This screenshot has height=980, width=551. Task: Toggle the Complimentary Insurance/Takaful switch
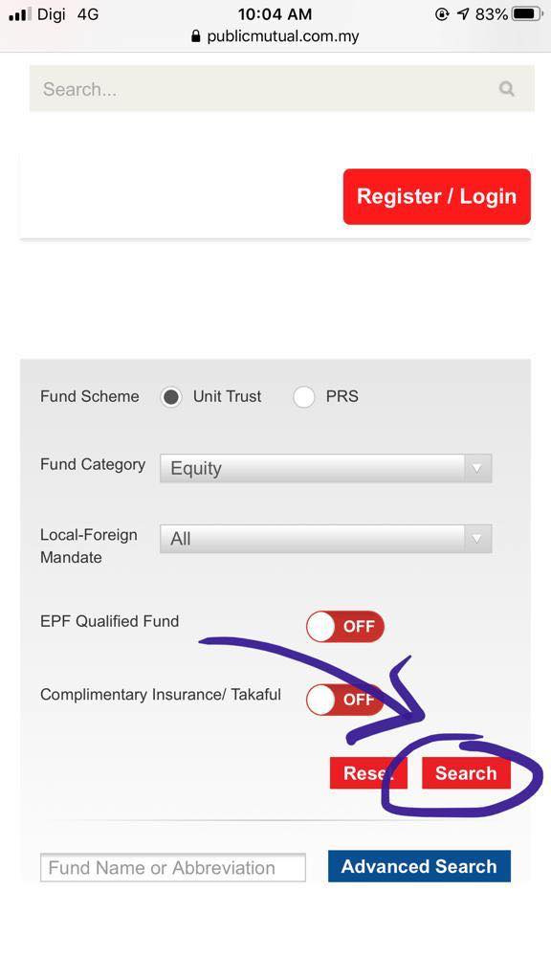coord(344,700)
